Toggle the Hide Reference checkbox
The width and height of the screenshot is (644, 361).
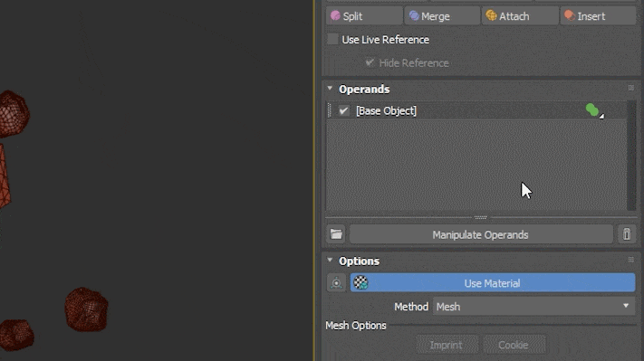coord(370,62)
